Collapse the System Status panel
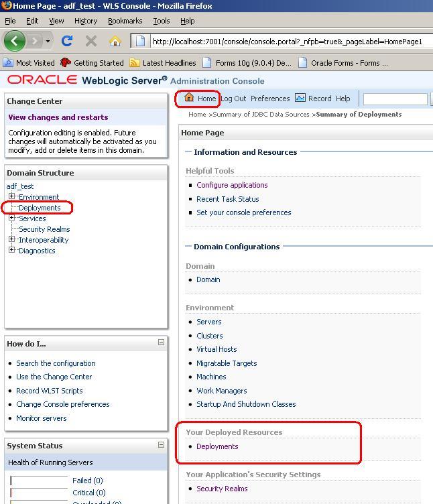The height and width of the screenshot is (504, 433). (x=161, y=444)
